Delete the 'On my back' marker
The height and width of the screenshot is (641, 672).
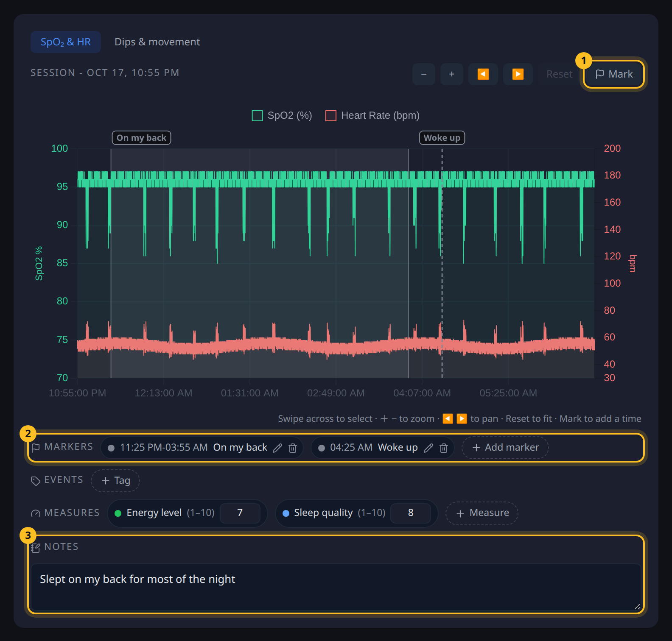click(293, 448)
